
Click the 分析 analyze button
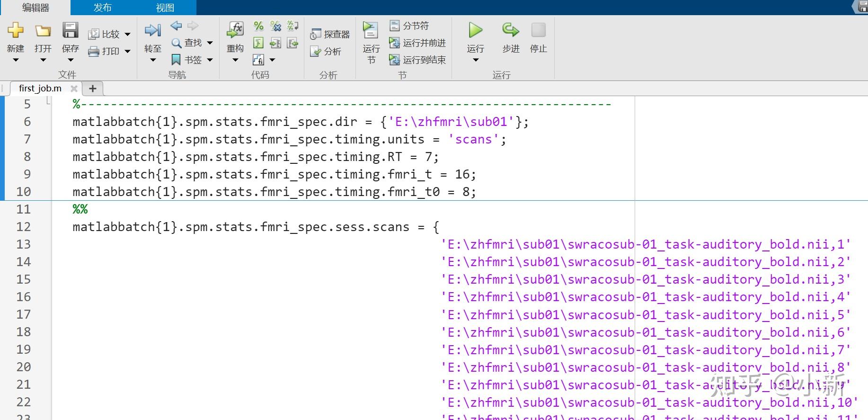coord(326,51)
